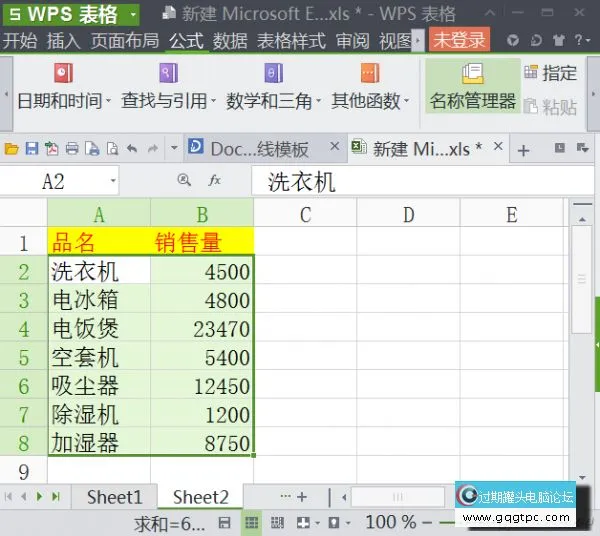600x536 pixels.
Task: Open the 其他函数 function library icon
Action: click(x=370, y=73)
